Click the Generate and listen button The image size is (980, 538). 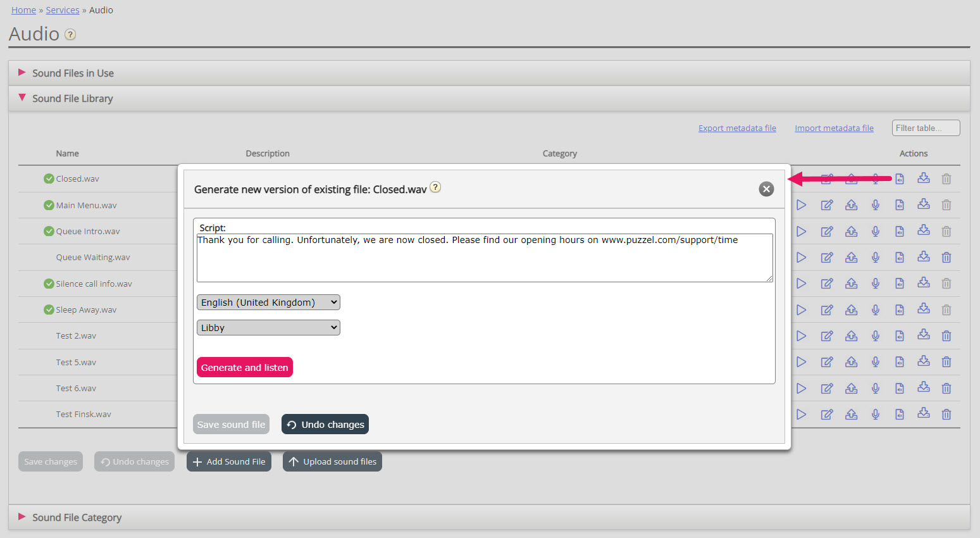coord(244,368)
